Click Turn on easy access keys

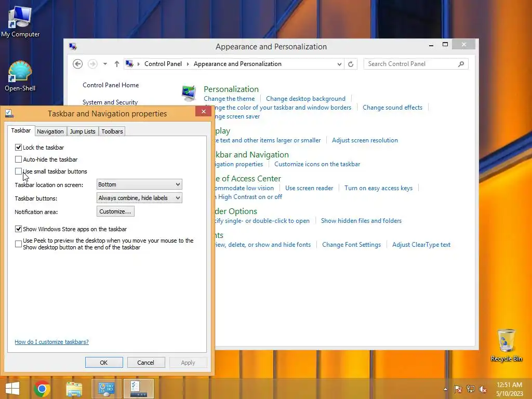(378, 188)
